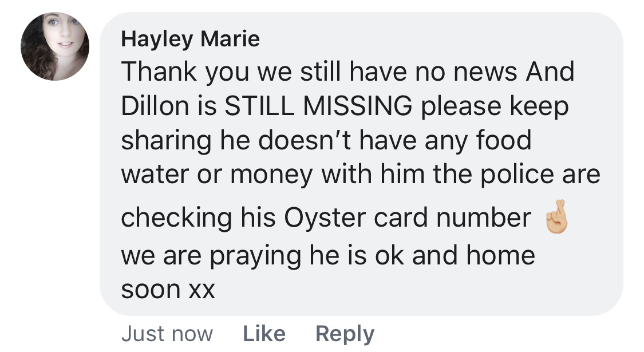Viewport: 644px width, 352px height.
Task: Open Hayley Marie's profile picture
Action: (55, 46)
